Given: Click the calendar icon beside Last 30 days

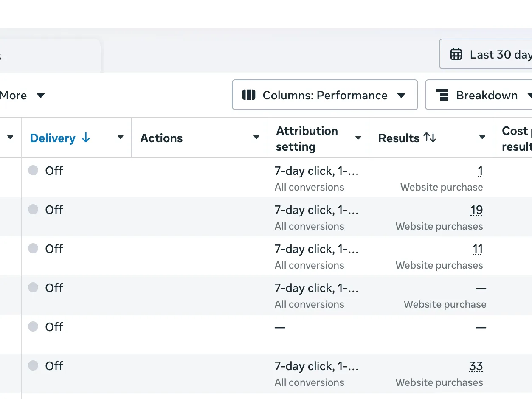Looking at the screenshot, I should (x=456, y=54).
